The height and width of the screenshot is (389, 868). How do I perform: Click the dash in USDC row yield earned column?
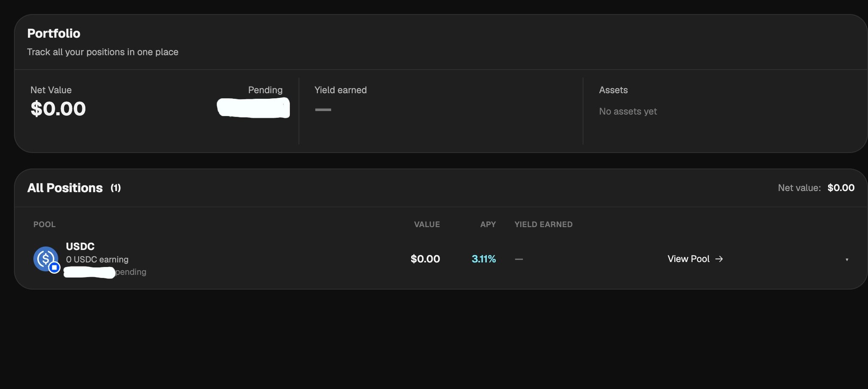click(x=519, y=259)
